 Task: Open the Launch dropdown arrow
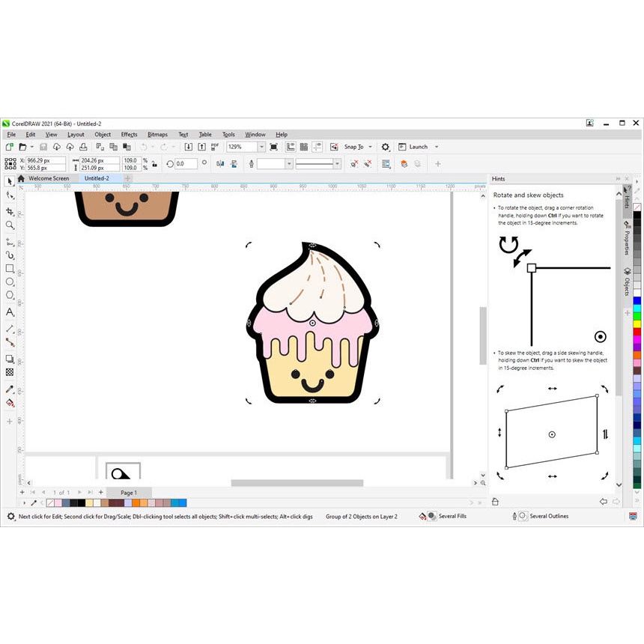pyautogui.click(x=437, y=147)
